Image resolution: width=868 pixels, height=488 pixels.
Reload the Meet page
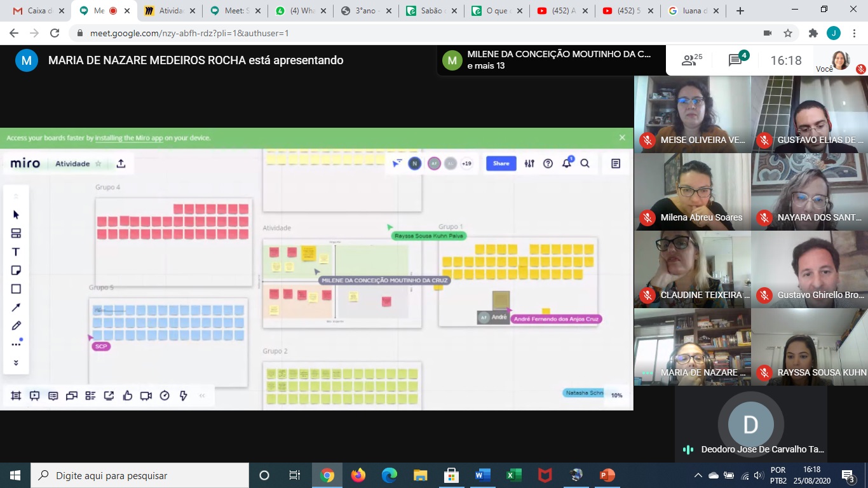(55, 34)
